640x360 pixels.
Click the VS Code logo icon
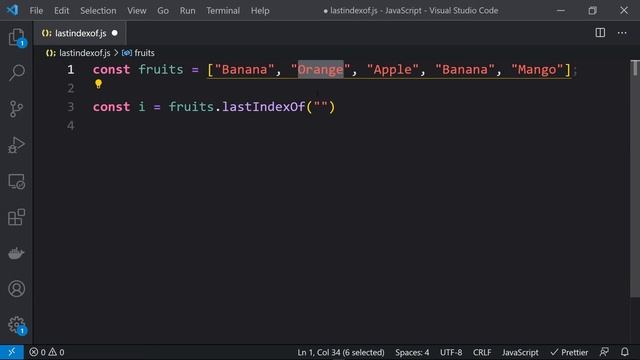[x=12, y=10]
